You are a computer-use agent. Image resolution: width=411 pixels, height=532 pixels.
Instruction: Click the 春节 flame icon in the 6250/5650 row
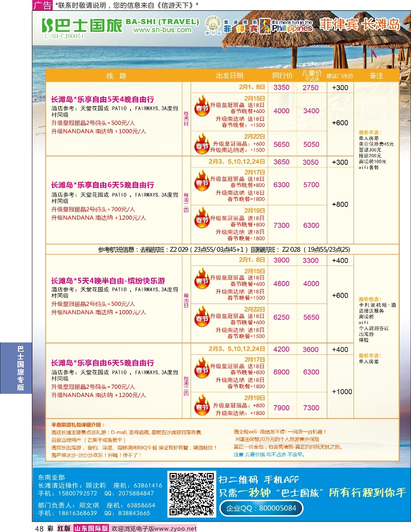(x=202, y=316)
